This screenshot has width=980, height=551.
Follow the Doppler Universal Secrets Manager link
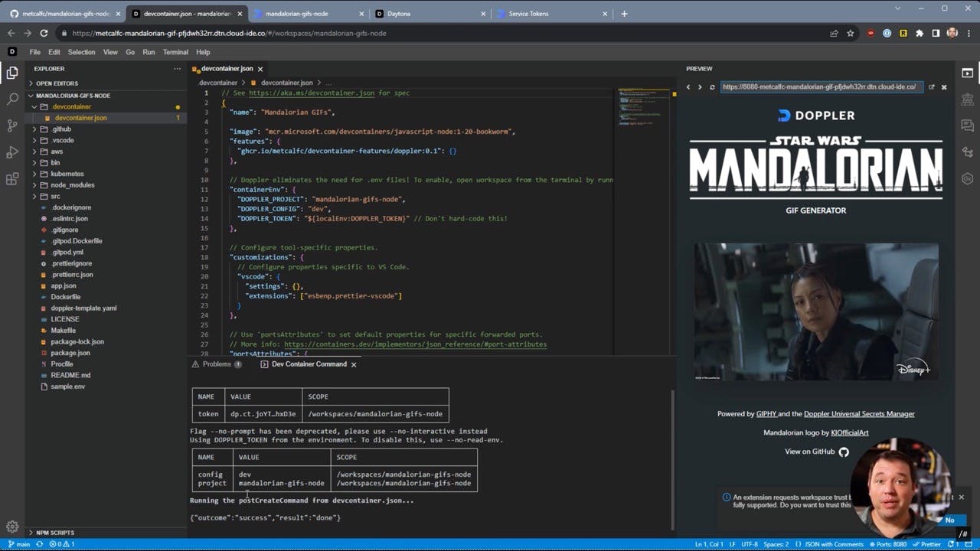coord(859,414)
